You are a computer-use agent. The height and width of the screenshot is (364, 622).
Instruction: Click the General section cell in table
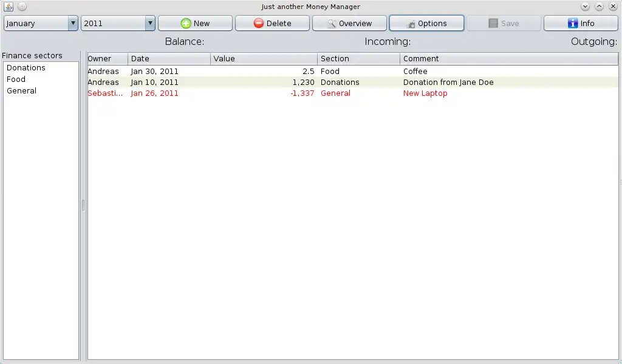[x=358, y=93]
